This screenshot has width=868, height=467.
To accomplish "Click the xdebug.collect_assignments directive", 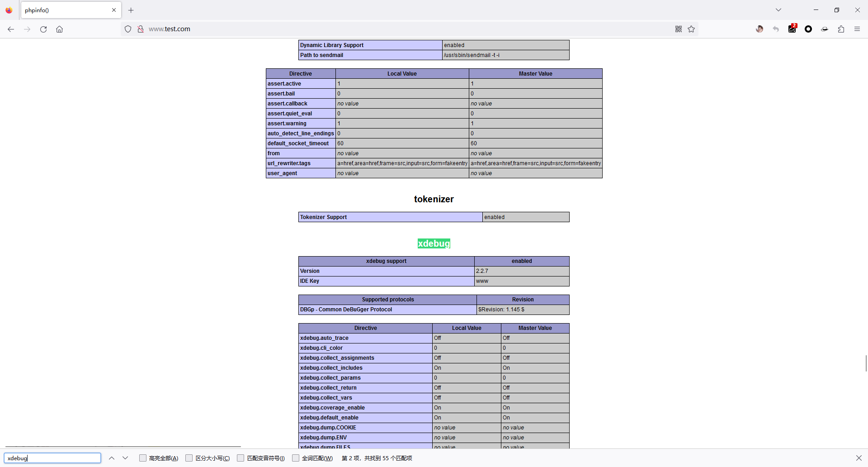I will pos(337,358).
